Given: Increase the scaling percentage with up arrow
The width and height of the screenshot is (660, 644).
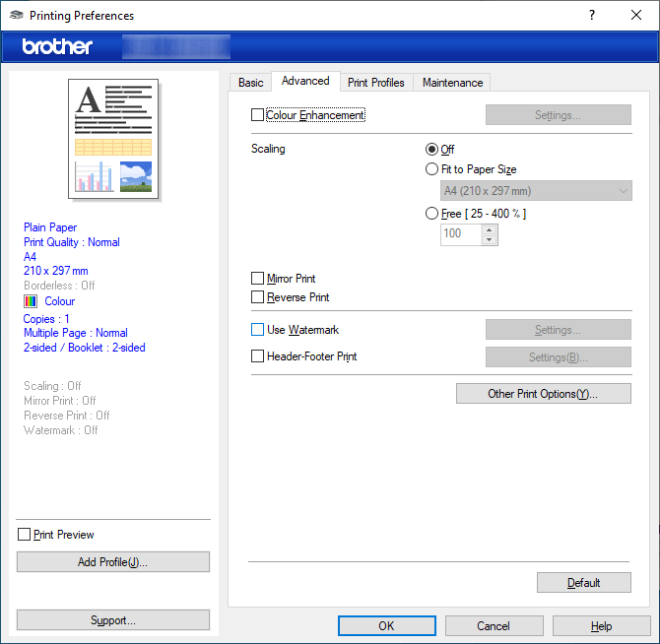Looking at the screenshot, I should 489,228.
